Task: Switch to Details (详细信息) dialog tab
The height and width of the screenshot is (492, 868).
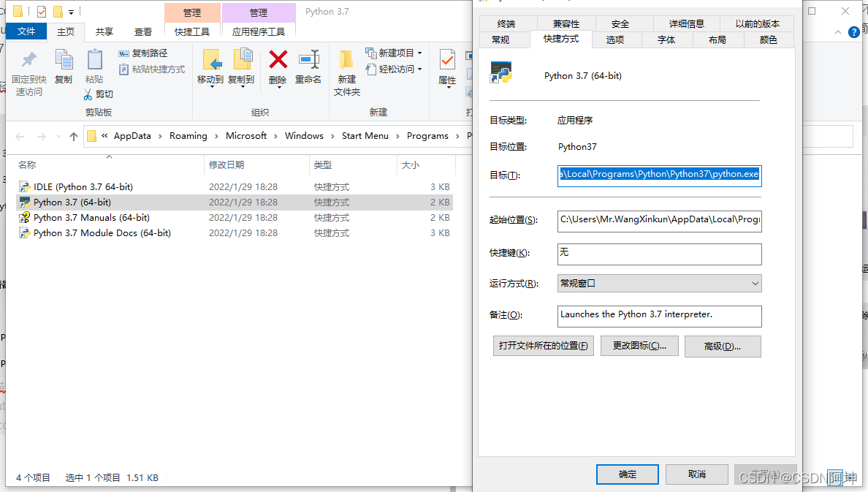Action: [686, 24]
